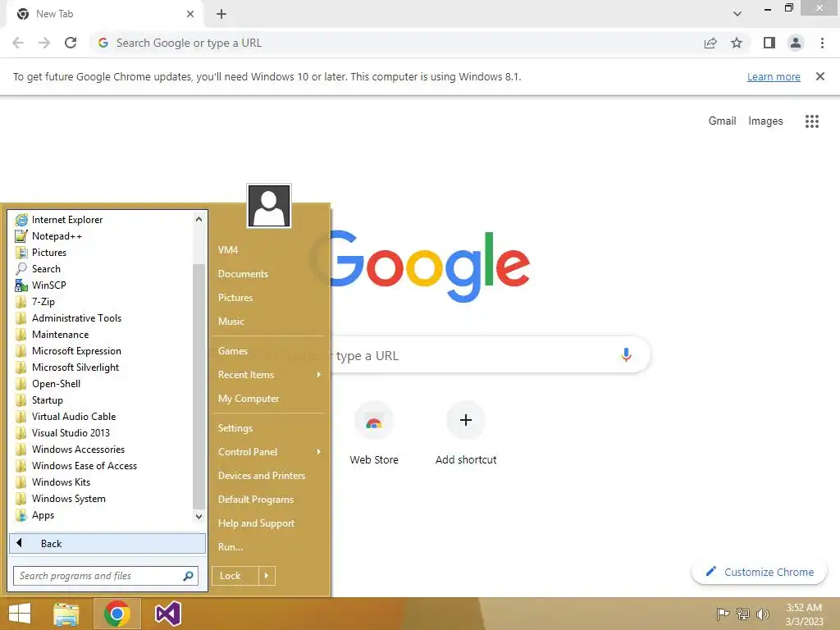The width and height of the screenshot is (840, 630).
Task: Click the network tray icon
Action: pos(743,614)
